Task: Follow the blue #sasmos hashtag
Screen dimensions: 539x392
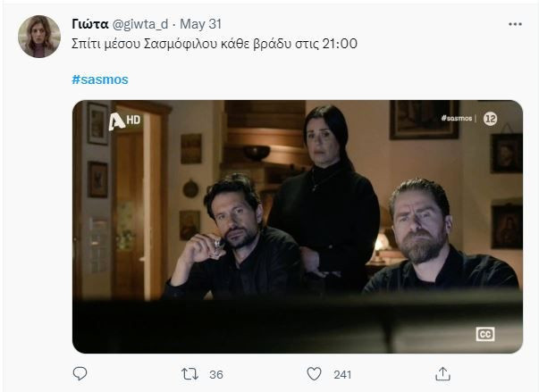Action: click(100, 79)
